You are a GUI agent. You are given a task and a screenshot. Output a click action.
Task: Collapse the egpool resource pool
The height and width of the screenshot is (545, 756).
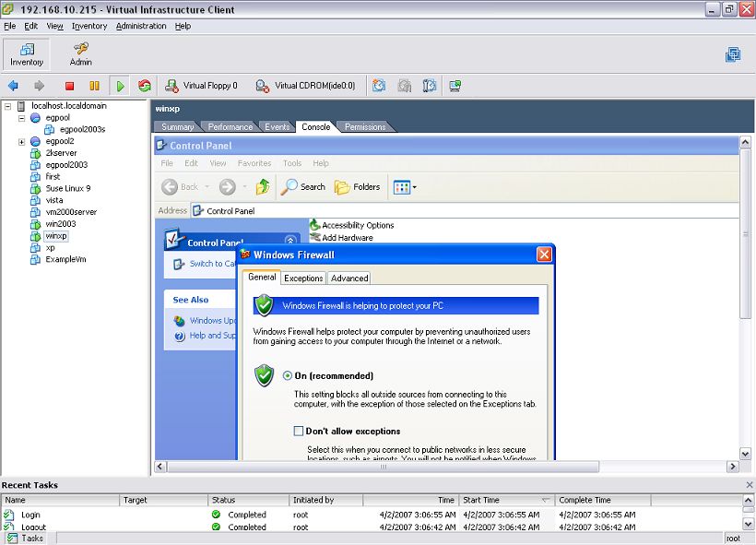[21, 118]
